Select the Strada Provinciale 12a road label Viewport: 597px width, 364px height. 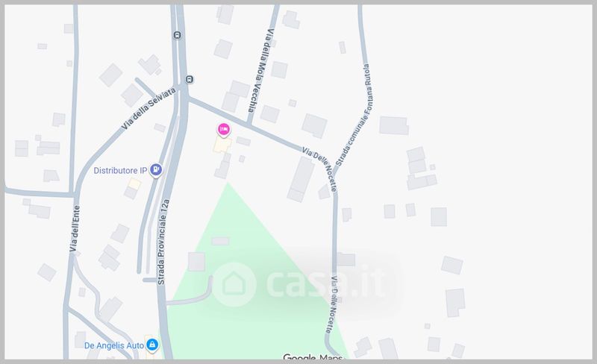(x=163, y=242)
